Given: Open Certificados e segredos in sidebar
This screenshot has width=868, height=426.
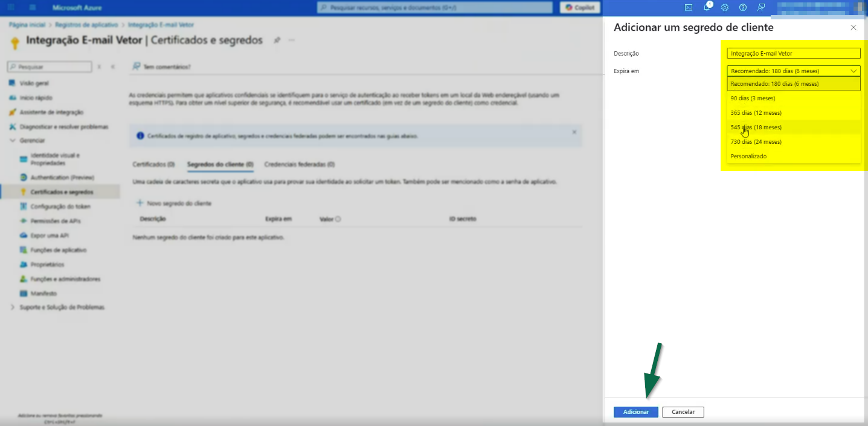Looking at the screenshot, I should (x=63, y=192).
